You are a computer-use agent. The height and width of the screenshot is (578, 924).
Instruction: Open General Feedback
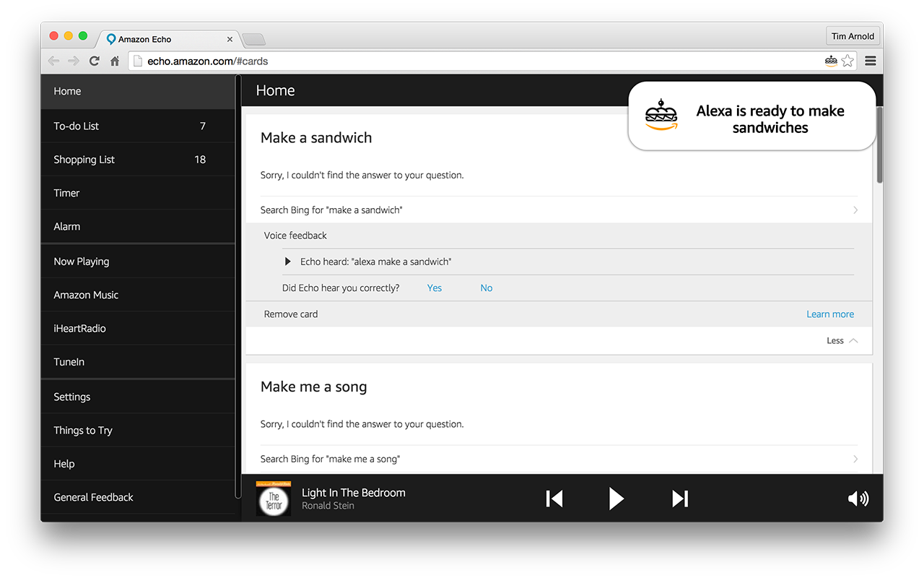[x=138, y=497]
